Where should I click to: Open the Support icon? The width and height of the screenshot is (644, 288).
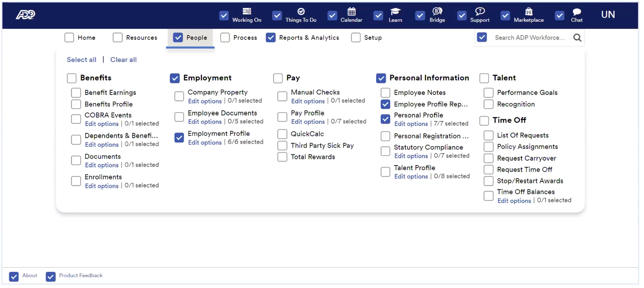pos(480,11)
